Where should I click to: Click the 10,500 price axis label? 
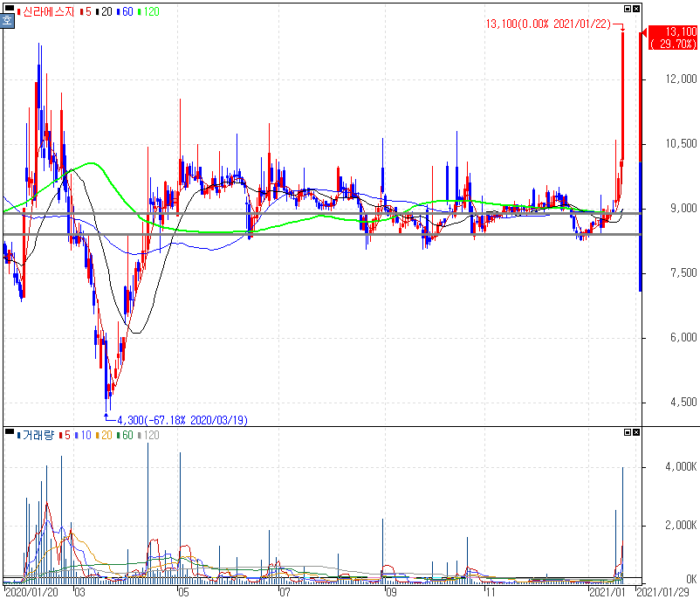pyautogui.click(x=681, y=144)
